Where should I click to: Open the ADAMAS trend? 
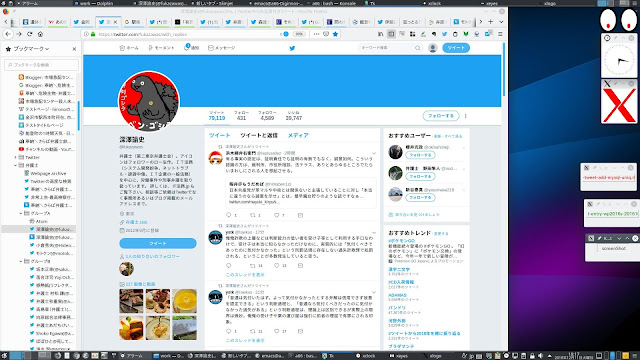(397, 295)
